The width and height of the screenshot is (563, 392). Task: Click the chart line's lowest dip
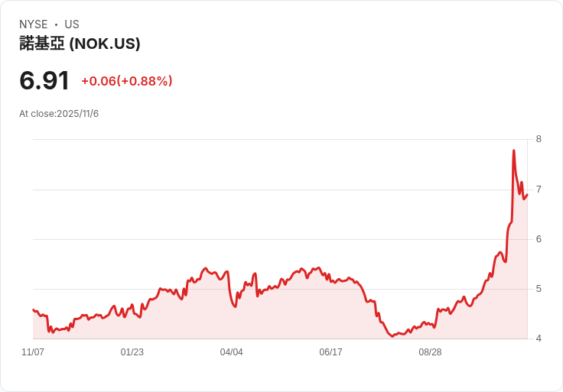[x=393, y=336]
